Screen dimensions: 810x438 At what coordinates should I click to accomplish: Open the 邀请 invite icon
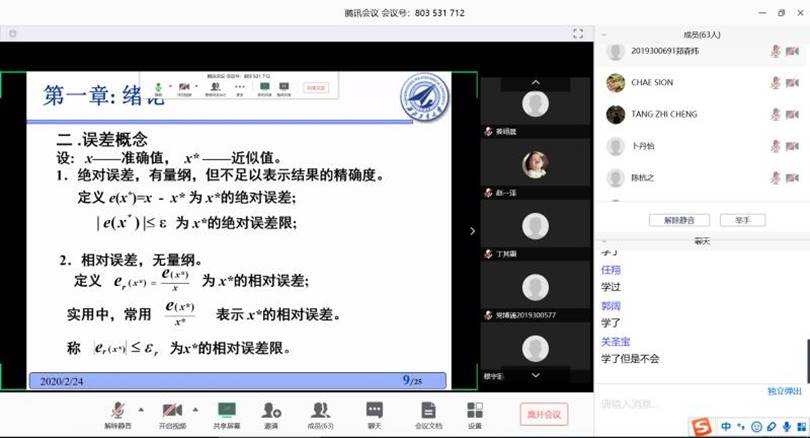click(x=270, y=410)
